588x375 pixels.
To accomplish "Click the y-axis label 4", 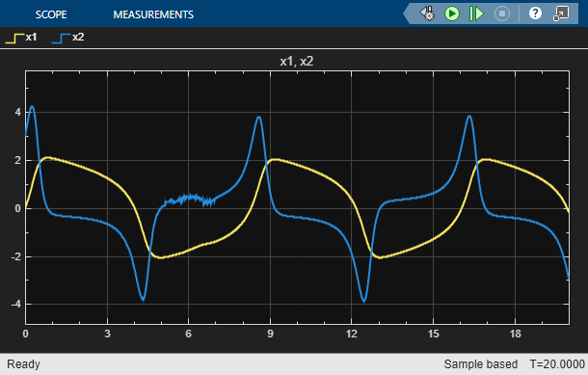I will (17, 112).
